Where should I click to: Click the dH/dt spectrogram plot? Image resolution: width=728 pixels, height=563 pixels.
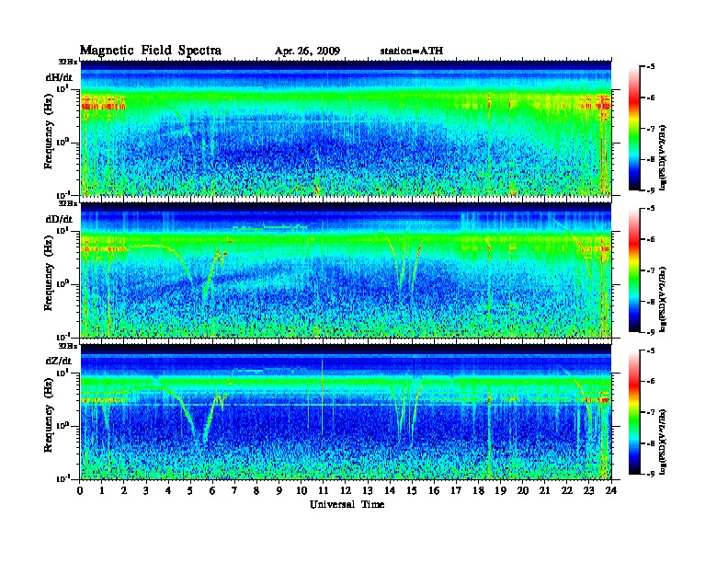346,128
